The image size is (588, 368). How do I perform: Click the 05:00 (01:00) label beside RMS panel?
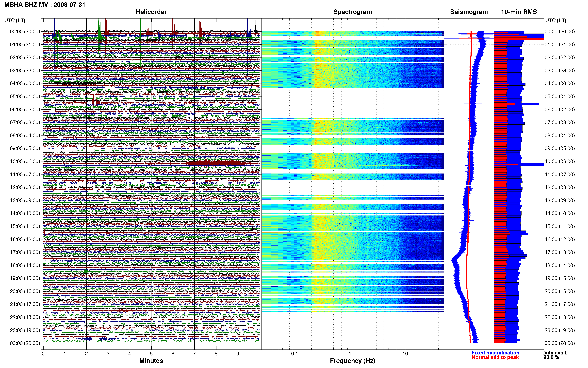(x=560, y=96)
